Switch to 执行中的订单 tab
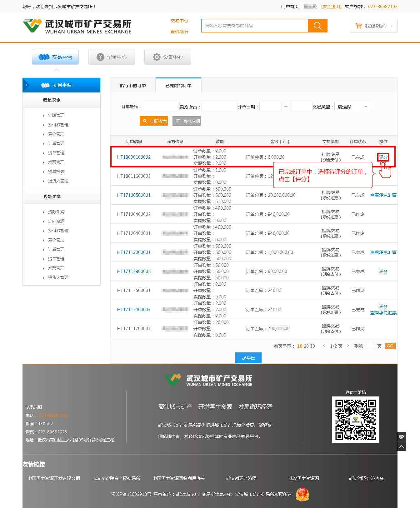420x508 pixels. [133, 86]
